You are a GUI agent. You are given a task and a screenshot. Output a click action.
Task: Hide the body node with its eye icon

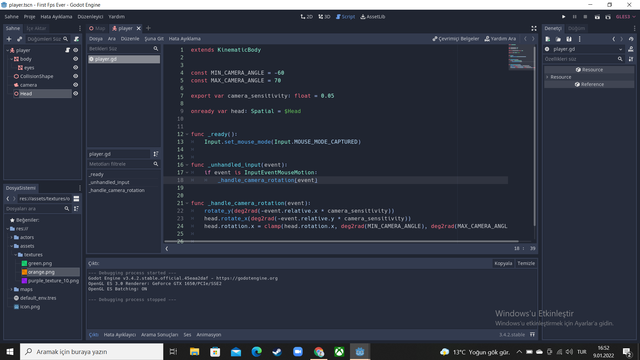[76, 59]
